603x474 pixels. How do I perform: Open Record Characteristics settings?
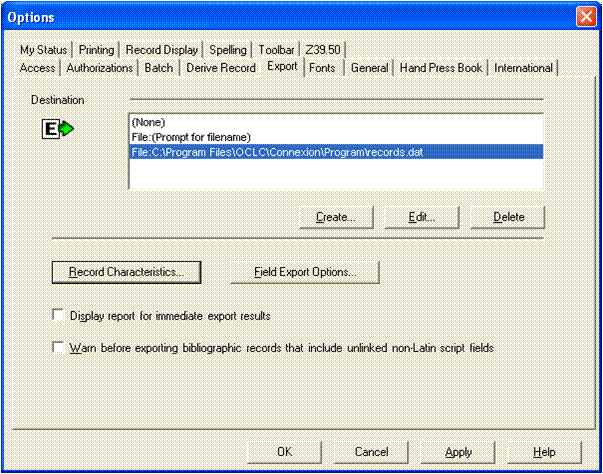pyautogui.click(x=126, y=271)
